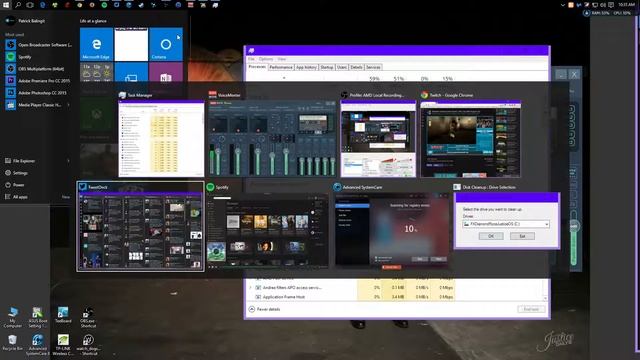Open the Weather forecast tile
Viewport: 640px width, 360px height.
click(x=96, y=72)
